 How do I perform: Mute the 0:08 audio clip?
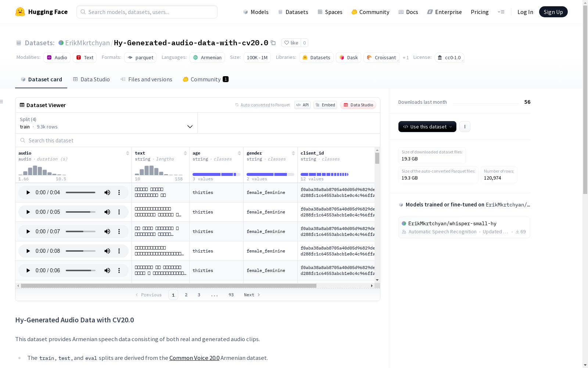pos(107,251)
